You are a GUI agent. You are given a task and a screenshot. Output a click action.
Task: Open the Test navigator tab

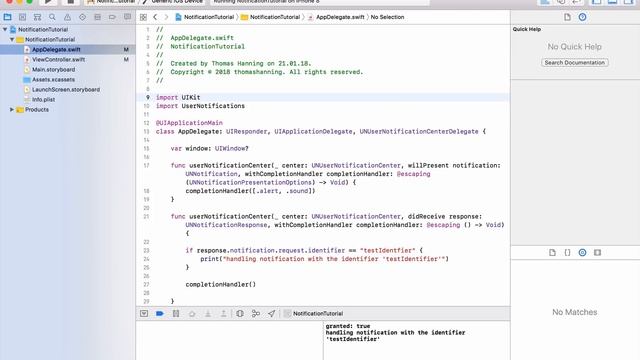pyautogui.click(x=82, y=17)
